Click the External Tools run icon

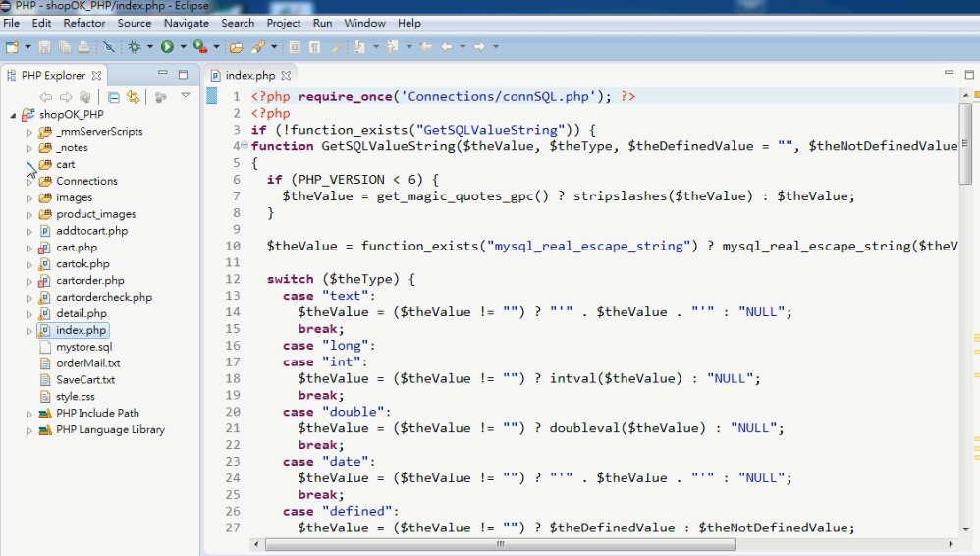point(200,47)
